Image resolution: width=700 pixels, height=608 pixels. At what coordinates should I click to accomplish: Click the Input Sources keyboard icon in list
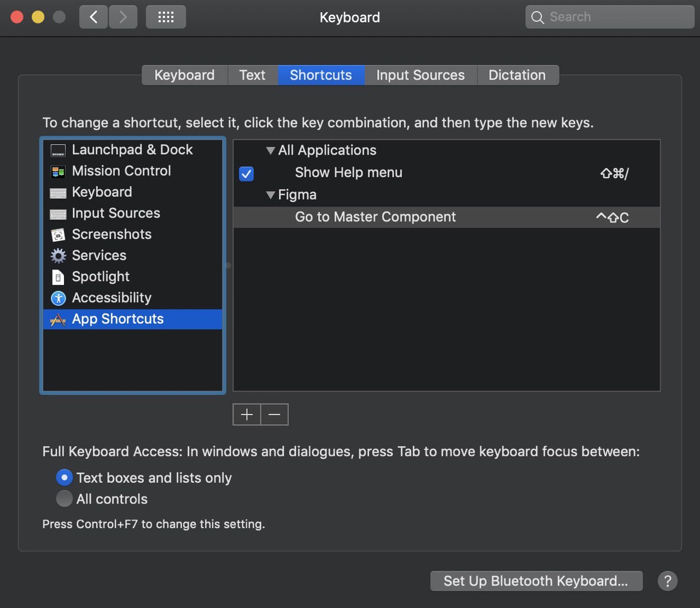tap(58, 214)
